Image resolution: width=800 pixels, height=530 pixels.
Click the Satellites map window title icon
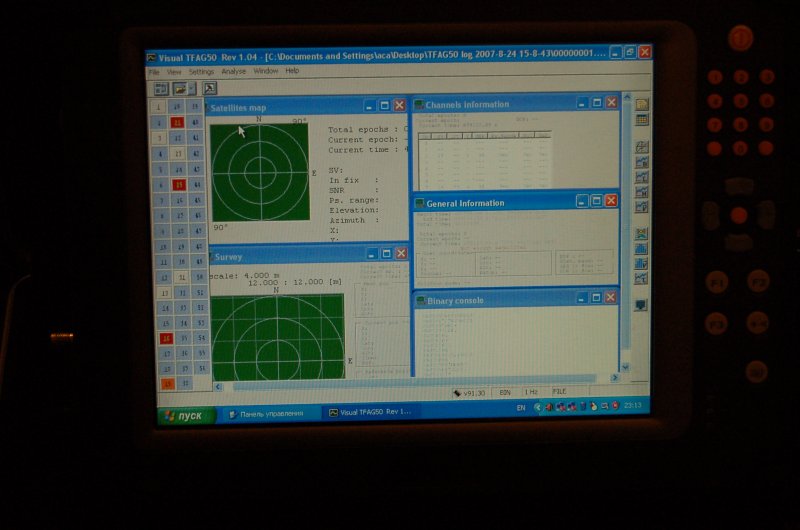point(207,108)
